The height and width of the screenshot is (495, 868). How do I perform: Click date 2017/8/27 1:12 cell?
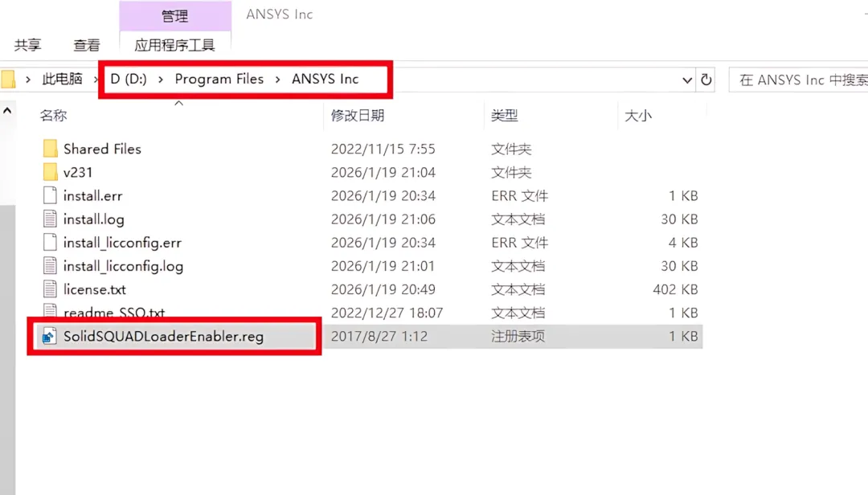coord(379,336)
